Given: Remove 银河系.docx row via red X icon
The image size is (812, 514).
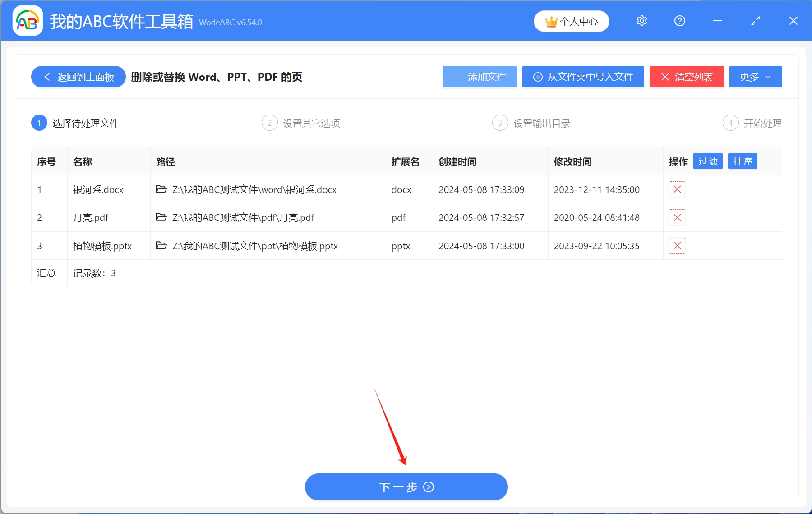Looking at the screenshot, I should 677,189.
